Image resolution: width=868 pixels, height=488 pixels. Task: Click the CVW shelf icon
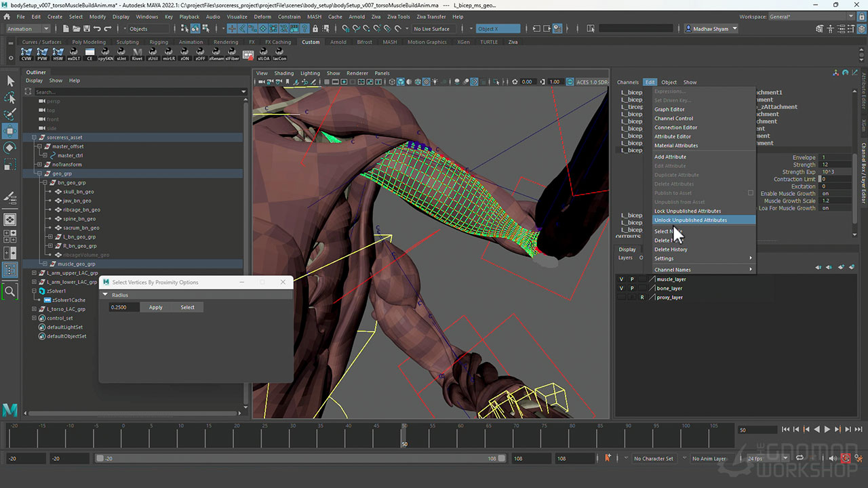pyautogui.click(x=26, y=54)
